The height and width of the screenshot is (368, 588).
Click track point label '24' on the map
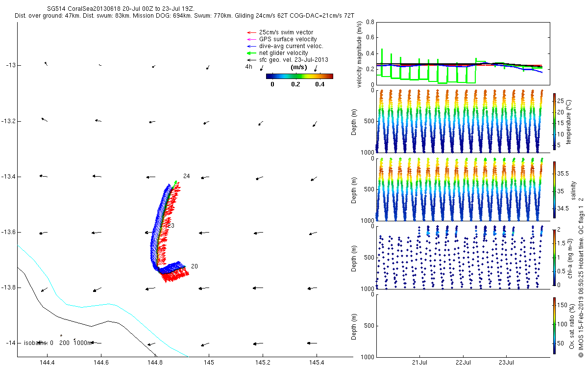tap(187, 176)
